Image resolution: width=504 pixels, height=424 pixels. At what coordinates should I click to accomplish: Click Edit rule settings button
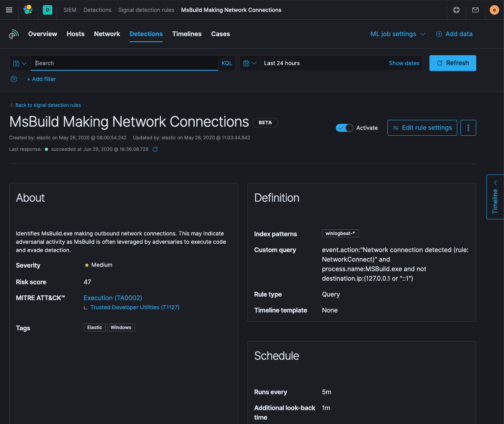click(422, 128)
